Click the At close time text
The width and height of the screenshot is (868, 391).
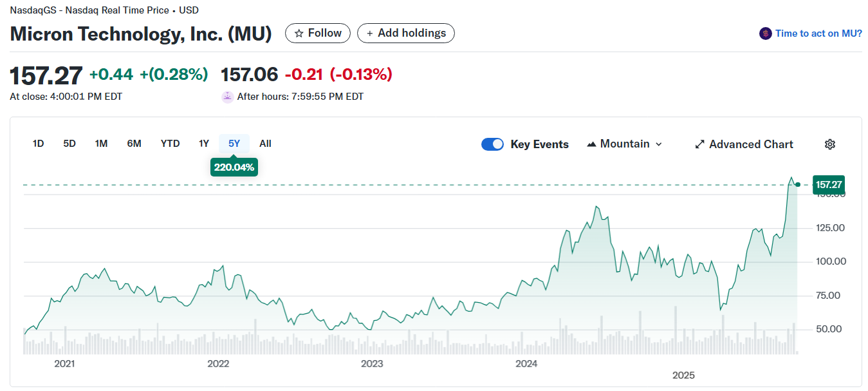(x=66, y=97)
